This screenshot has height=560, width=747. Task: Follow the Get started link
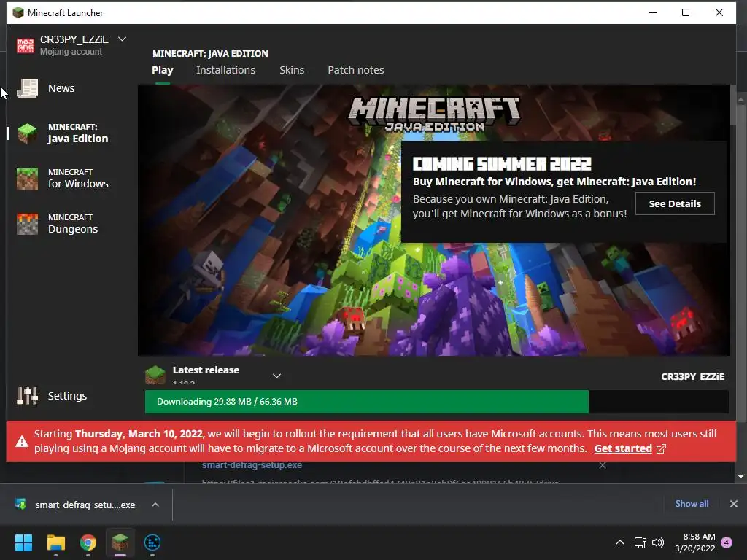coord(623,448)
